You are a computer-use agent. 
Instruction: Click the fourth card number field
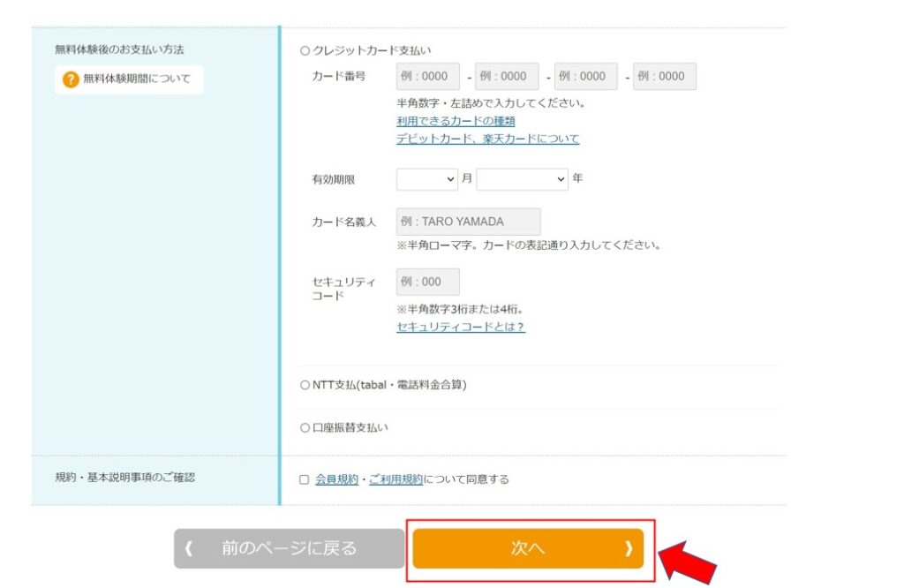tap(665, 77)
